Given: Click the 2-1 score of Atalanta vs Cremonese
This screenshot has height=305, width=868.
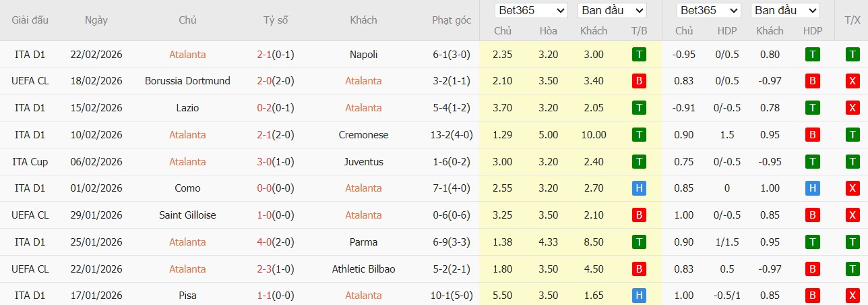Looking at the screenshot, I should point(263,135).
